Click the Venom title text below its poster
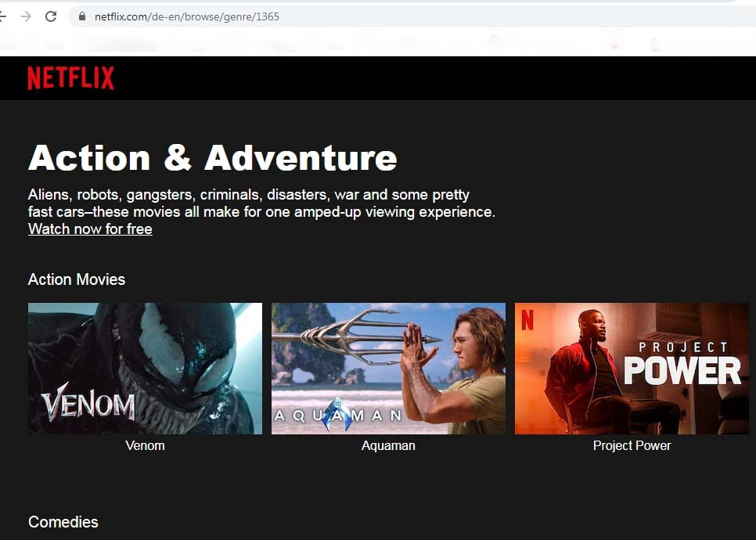The image size is (756, 540). click(145, 445)
